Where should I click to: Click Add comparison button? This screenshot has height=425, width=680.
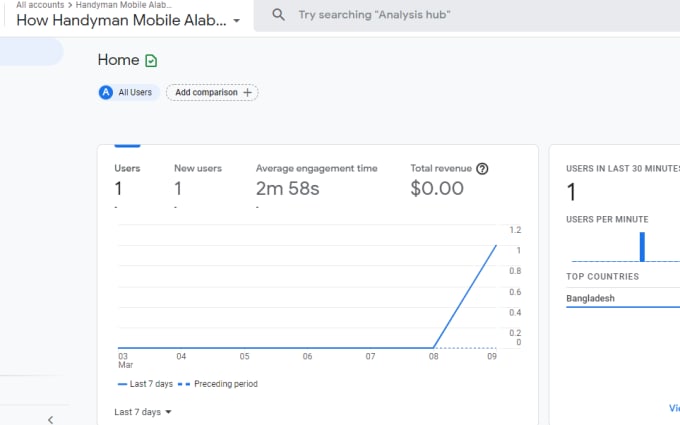(212, 92)
